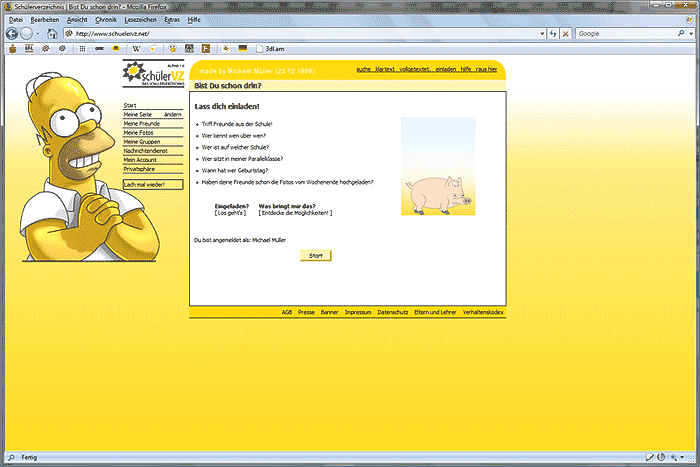700x467 pixels.
Task: Click the German flag bookmark icon
Action: click(243, 49)
